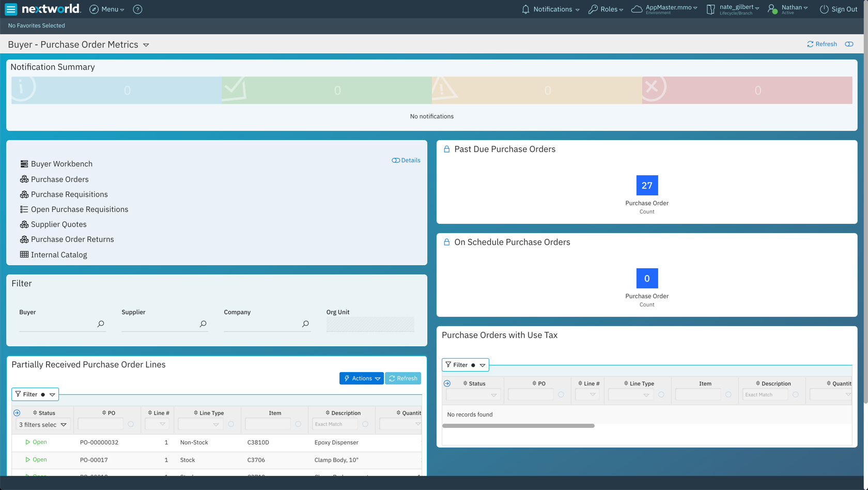Open the 3 filters selected dropdown
Screen dimensions: 868x490
click(x=64, y=424)
